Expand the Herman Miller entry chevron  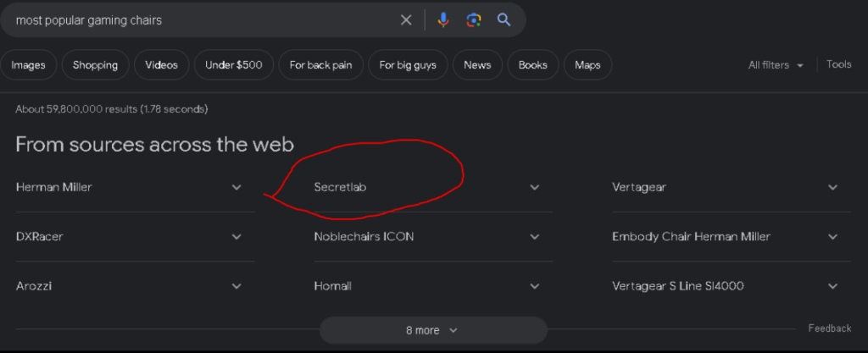pos(236,187)
